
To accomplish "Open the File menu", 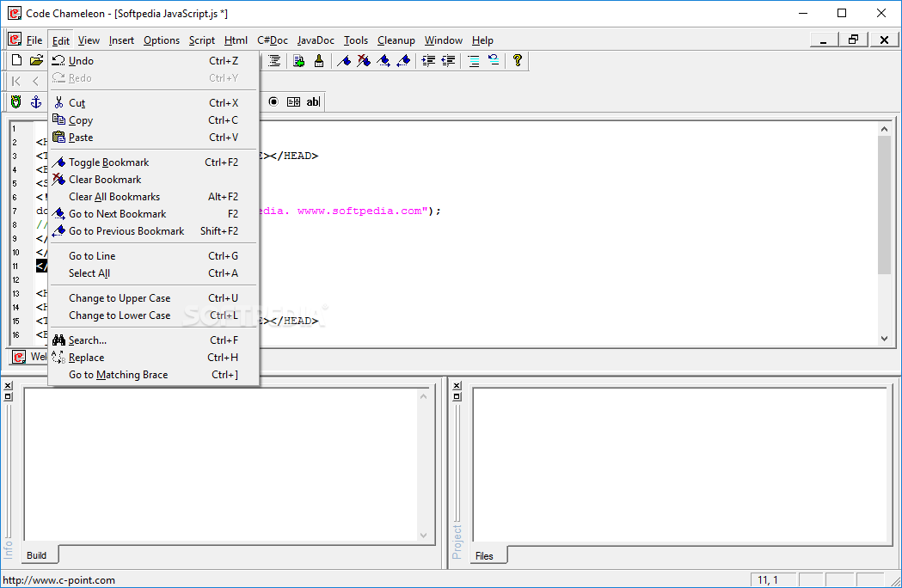I will [x=34, y=40].
